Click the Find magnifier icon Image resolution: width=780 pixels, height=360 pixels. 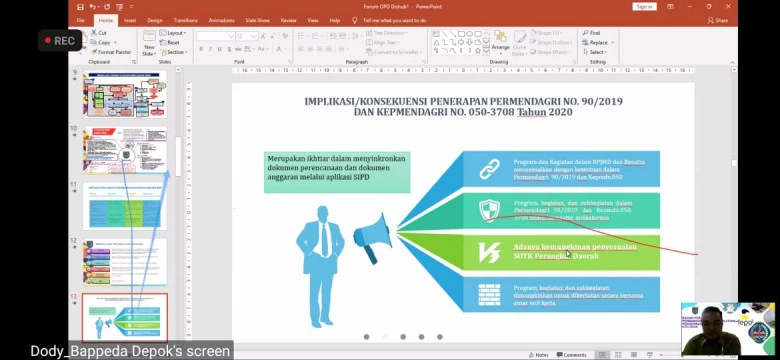pos(585,33)
